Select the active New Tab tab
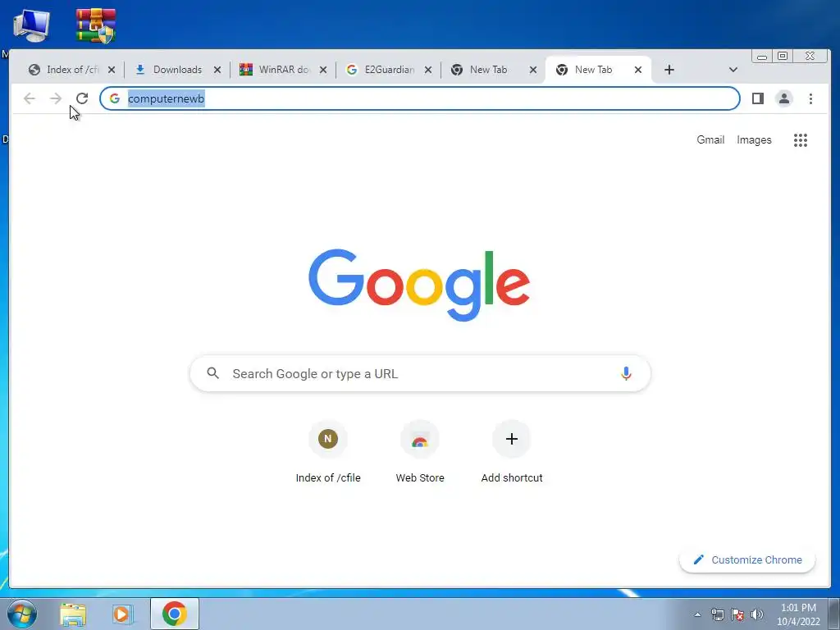Screen dimensions: 840x630 coord(591,70)
